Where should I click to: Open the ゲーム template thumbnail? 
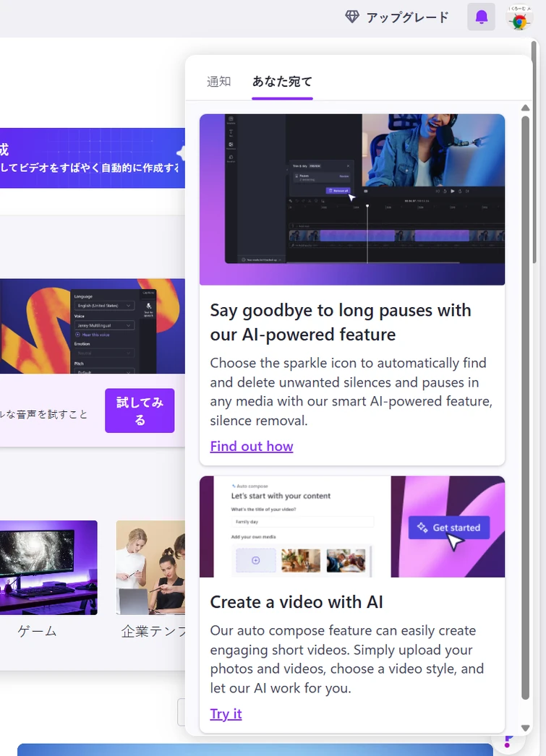click(48, 567)
